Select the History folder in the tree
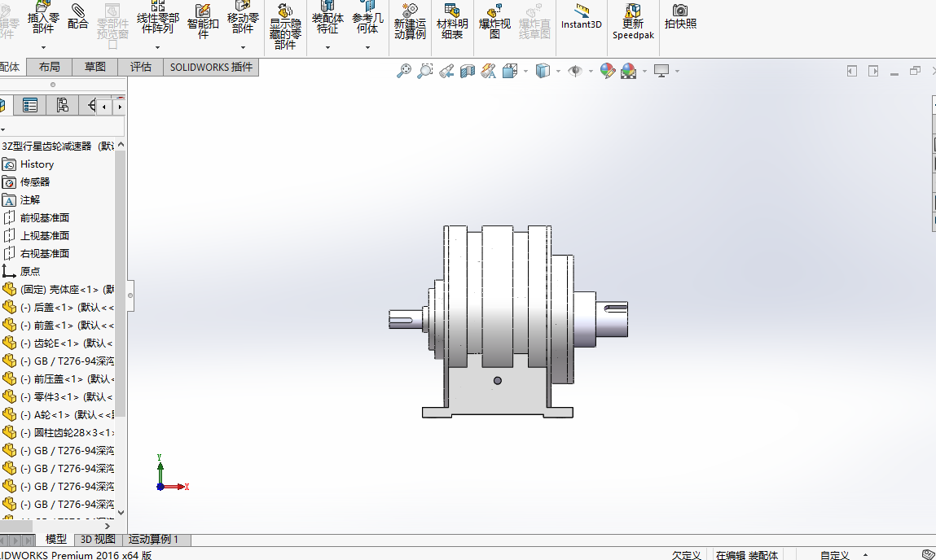936x560 pixels. point(37,164)
